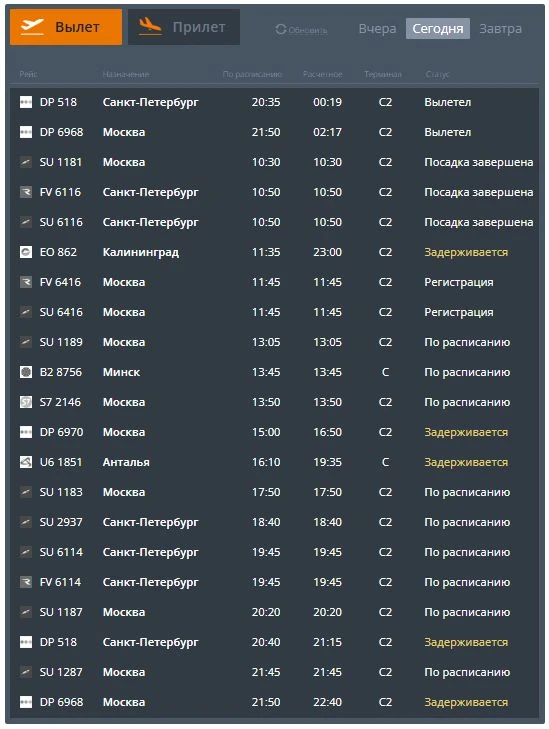Click the Ural Airlines logo for U6 1851
549x729 pixels.
26,462
